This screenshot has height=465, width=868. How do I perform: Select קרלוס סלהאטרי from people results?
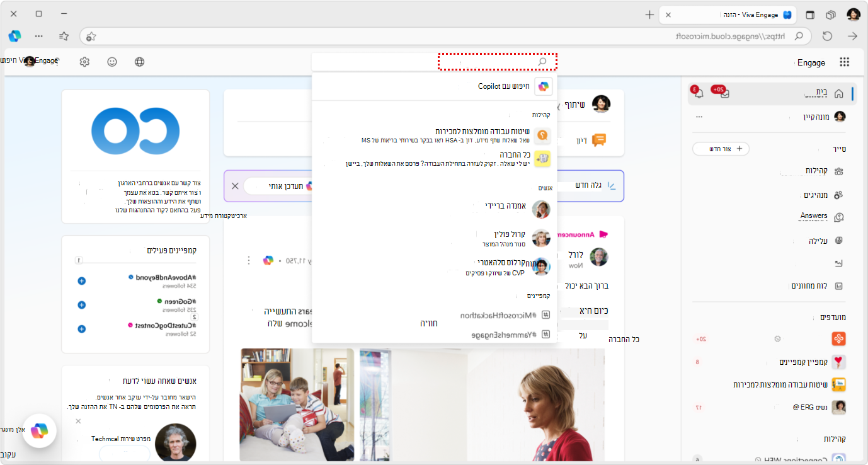coord(434,267)
